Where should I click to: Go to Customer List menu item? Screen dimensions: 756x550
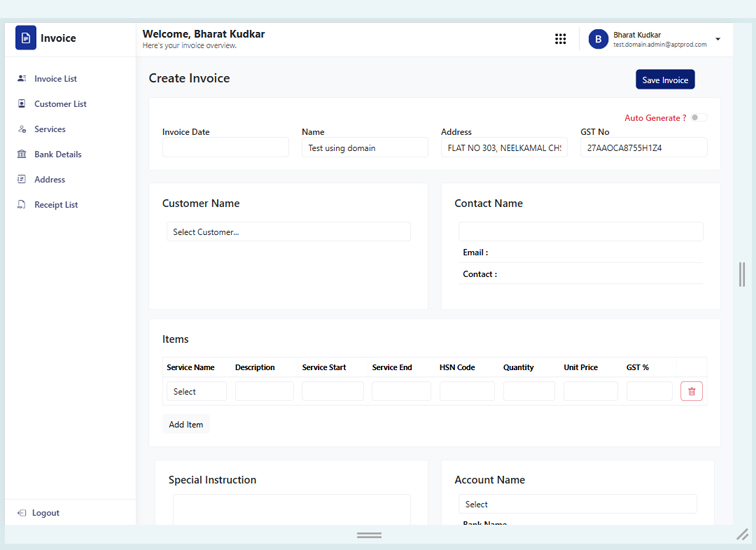pos(60,104)
